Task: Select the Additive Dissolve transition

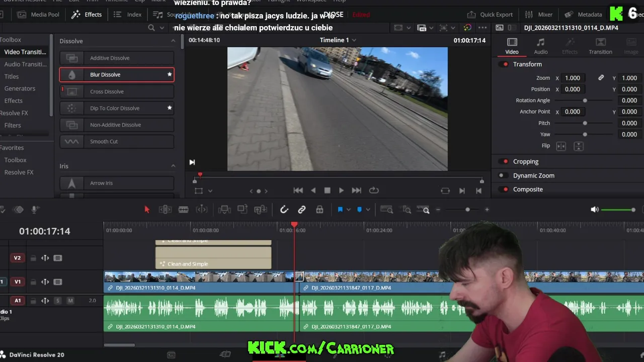Action: [x=117, y=58]
